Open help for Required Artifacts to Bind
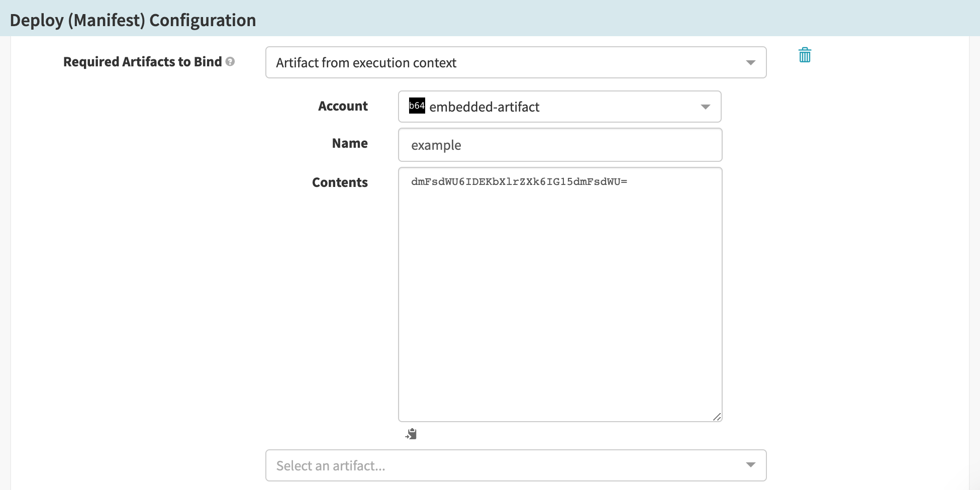The width and height of the screenshot is (980, 490). [x=230, y=61]
